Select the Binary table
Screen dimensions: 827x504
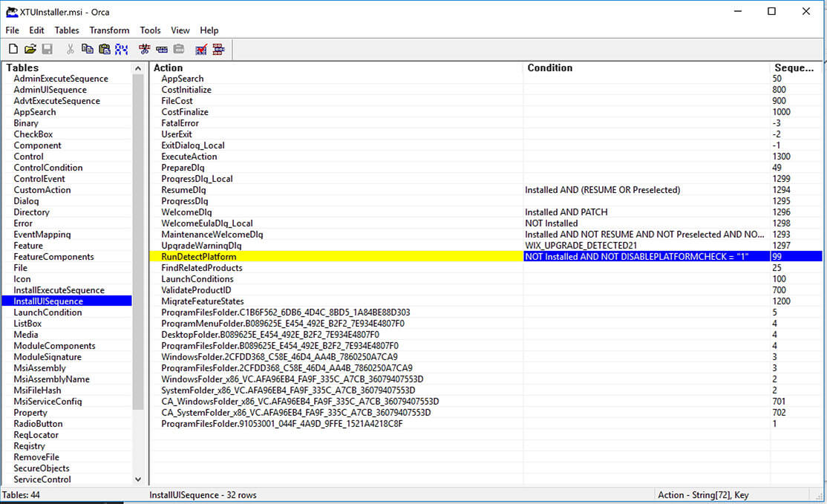point(26,122)
